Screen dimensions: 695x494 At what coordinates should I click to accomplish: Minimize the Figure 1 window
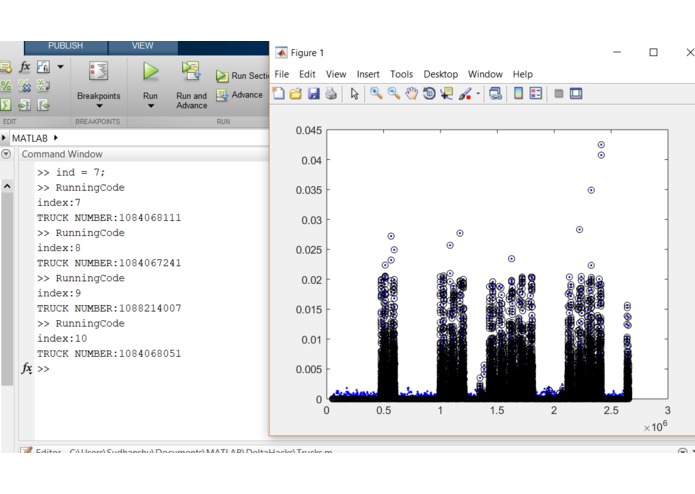[x=617, y=52]
